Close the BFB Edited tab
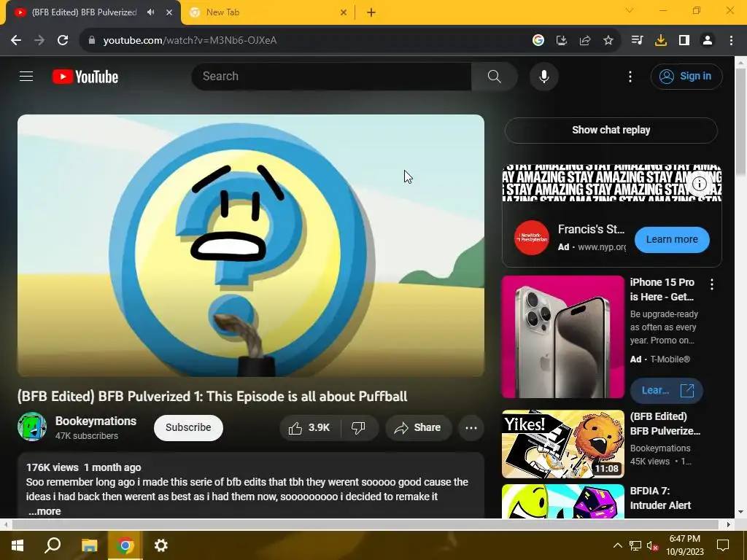Viewport: 747px width, 560px height. [169, 12]
